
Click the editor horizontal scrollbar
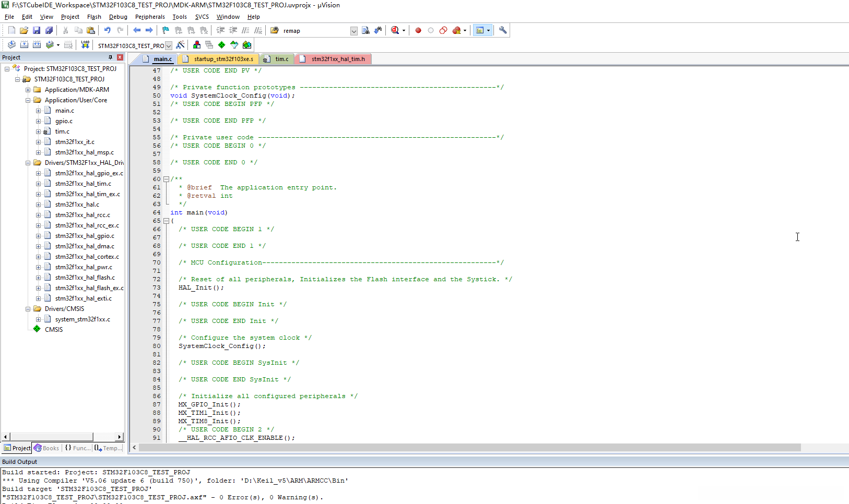pos(470,448)
